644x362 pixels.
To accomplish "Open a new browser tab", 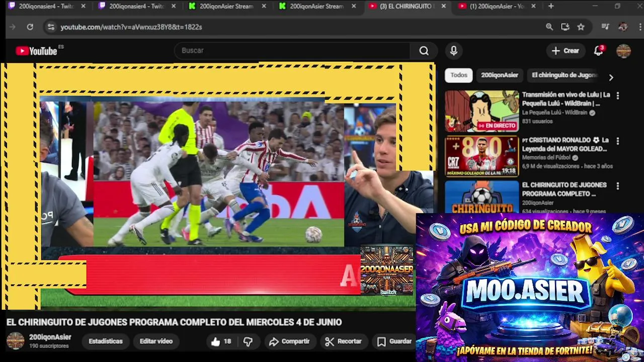I will (x=551, y=7).
